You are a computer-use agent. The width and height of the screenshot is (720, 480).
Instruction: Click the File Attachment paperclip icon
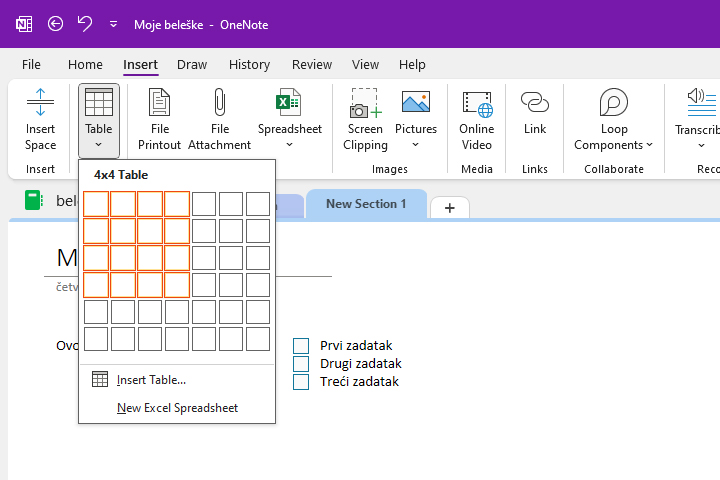(220, 103)
